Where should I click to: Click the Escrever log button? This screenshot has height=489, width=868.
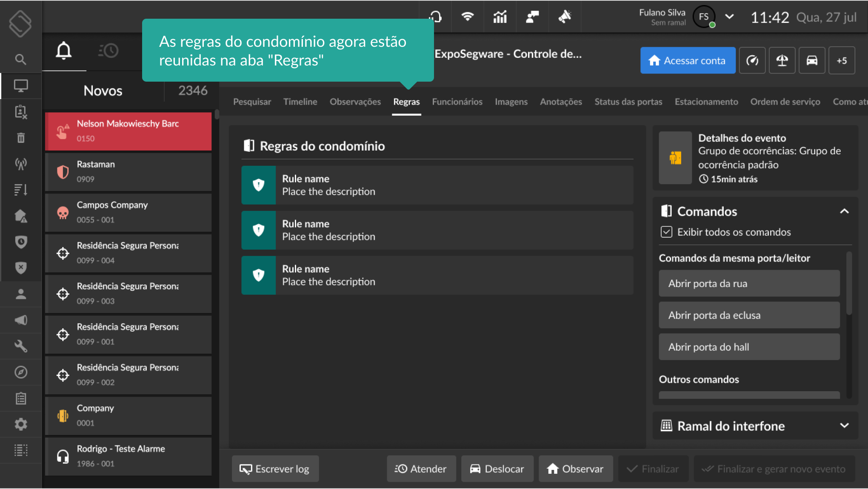pyautogui.click(x=275, y=469)
